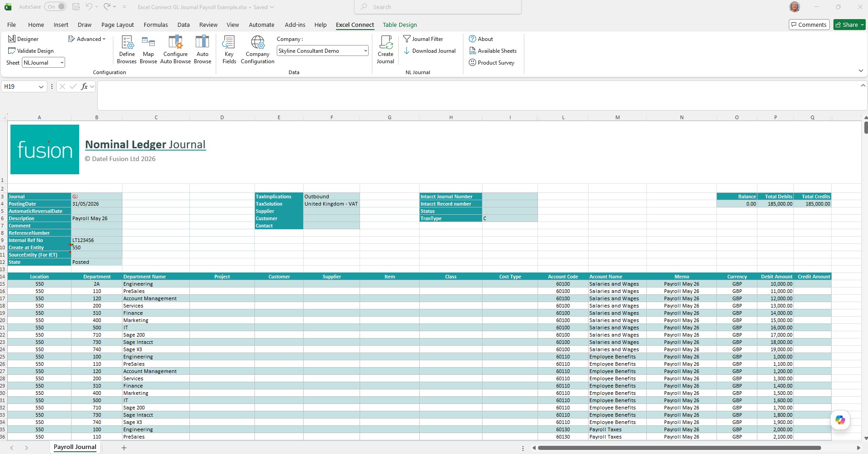Redo the last action
This screenshot has height=454, width=868.
point(107,7)
